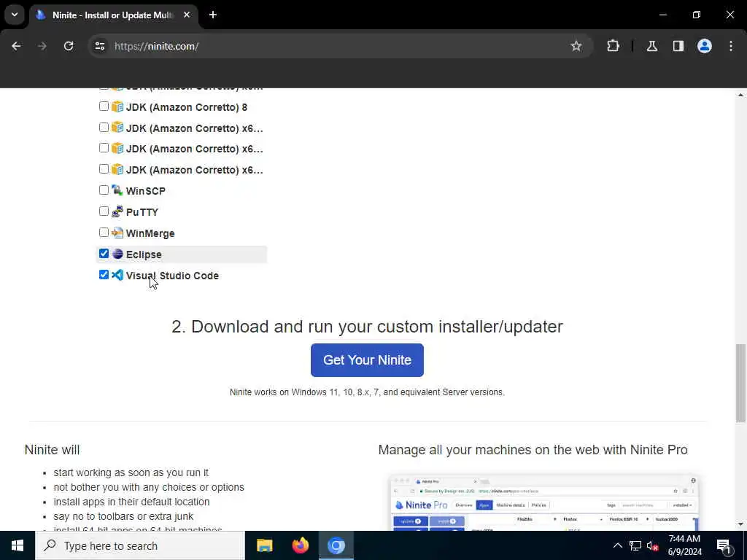Open the browser extensions puzzle icon

(613, 46)
